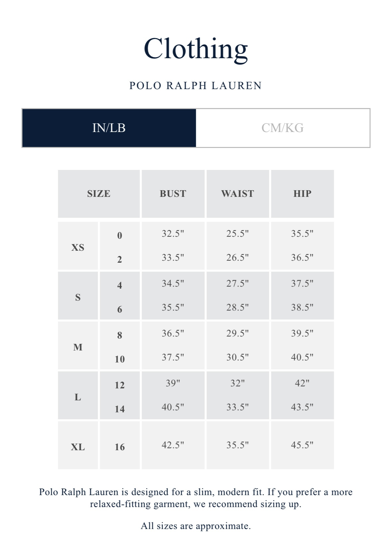392x535 pixels.
Task: Select the POLO RALPH LAUREN brand label
Action: [196, 86]
